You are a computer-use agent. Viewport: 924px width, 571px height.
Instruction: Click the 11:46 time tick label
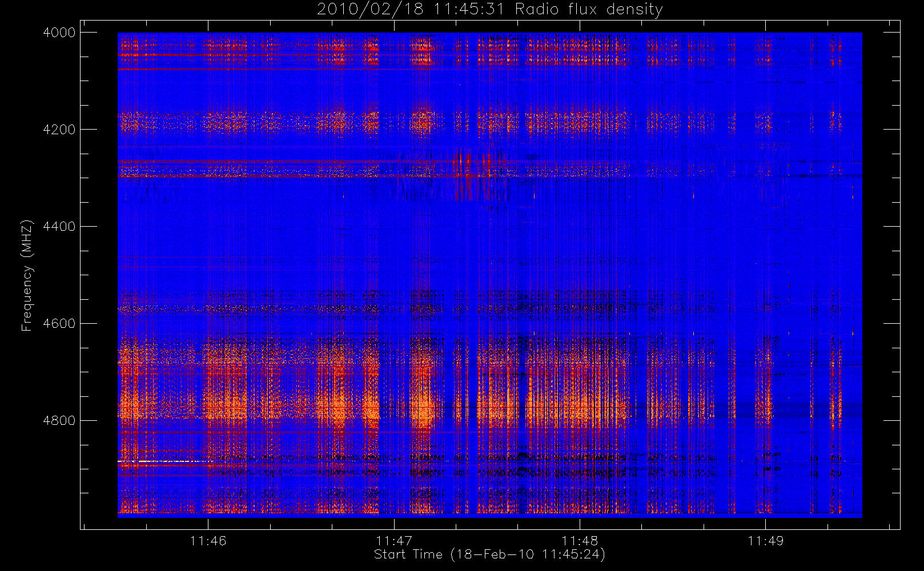tap(208, 541)
